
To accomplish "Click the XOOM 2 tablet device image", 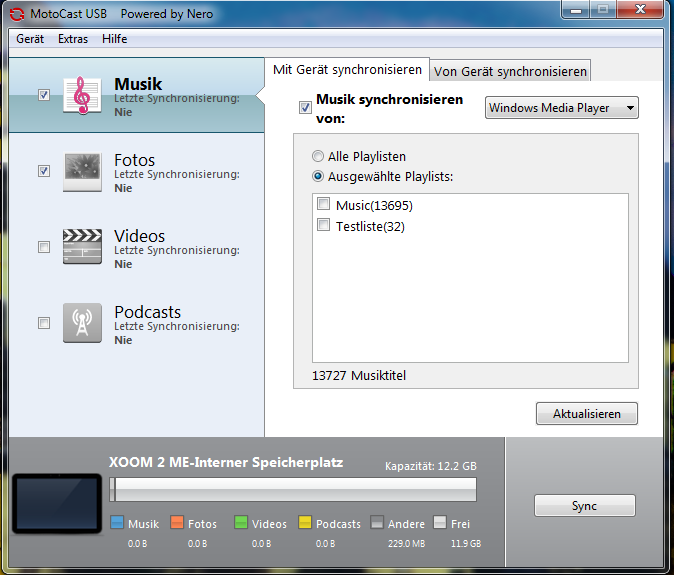I will [x=57, y=503].
